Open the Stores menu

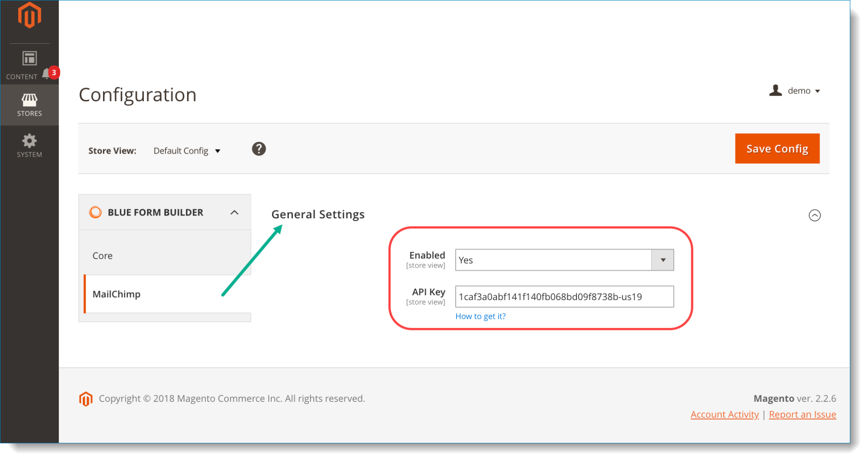coord(29,105)
